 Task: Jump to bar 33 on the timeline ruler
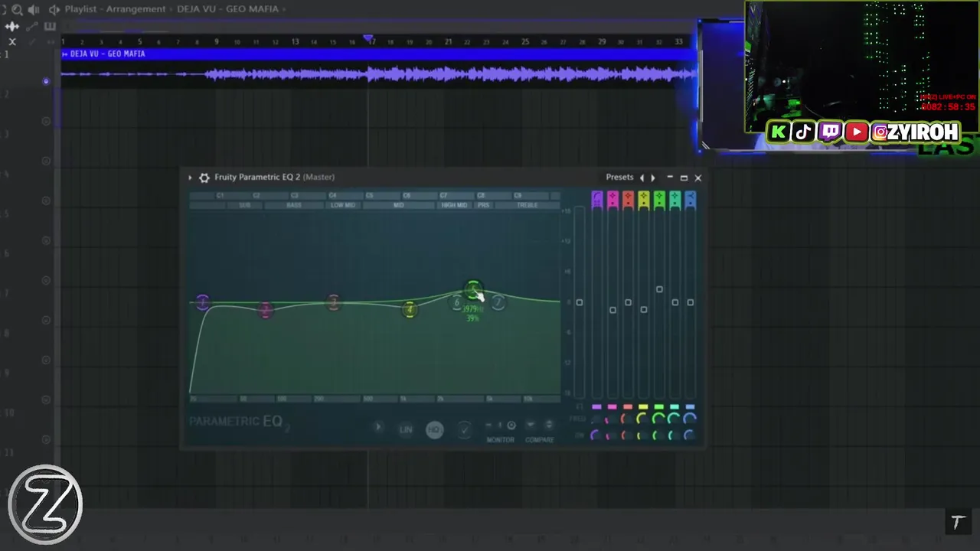tap(678, 41)
